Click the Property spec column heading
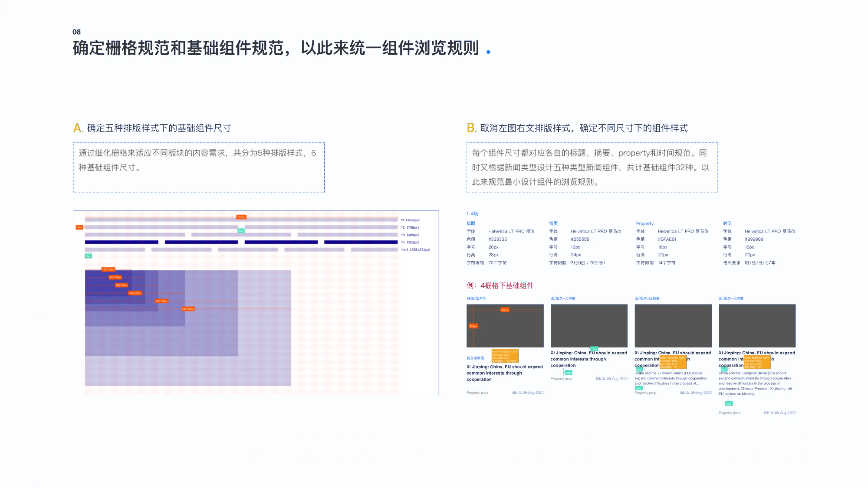Image resolution: width=868 pixels, height=488 pixels. click(x=644, y=223)
